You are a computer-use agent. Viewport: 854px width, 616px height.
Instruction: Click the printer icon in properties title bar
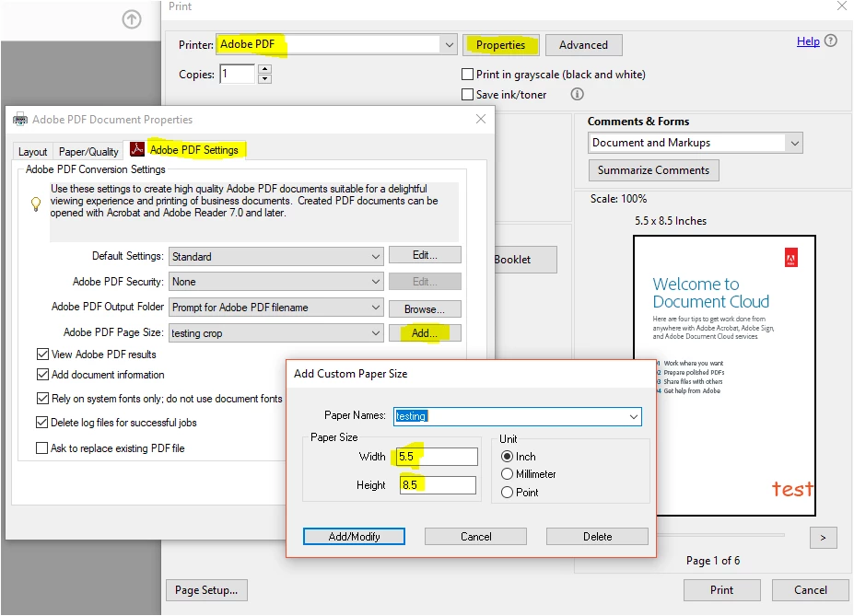click(x=20, y=119)
